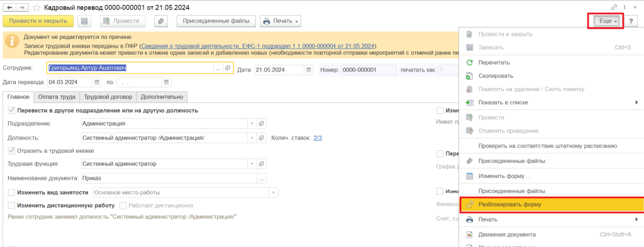644x247 pixels.
Task: Click the Скопировать menu icon
Action: (469, 76)
